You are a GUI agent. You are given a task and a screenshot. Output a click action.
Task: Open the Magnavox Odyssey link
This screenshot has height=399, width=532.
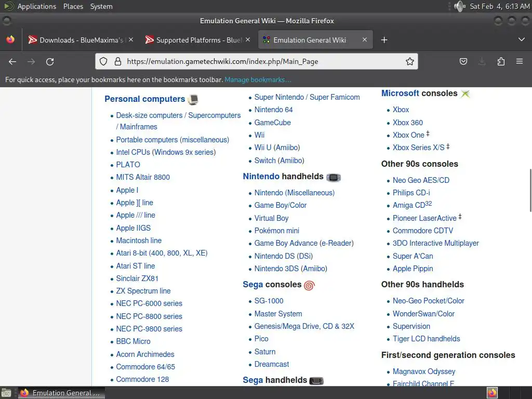[424, 371]
